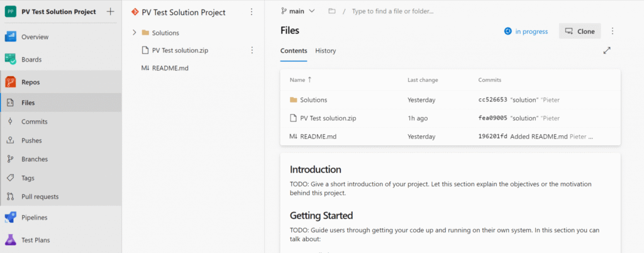644x253 pixels.
Task: Select README.md in file tree
Action: 170,68
